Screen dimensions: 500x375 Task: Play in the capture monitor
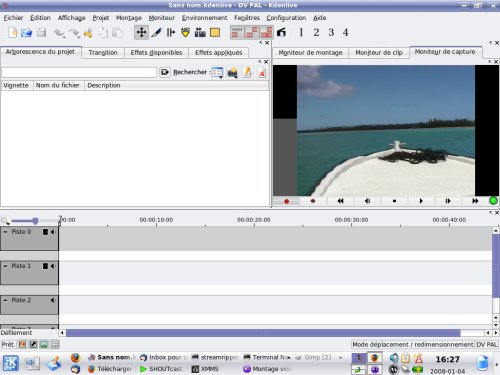(421, 201)
